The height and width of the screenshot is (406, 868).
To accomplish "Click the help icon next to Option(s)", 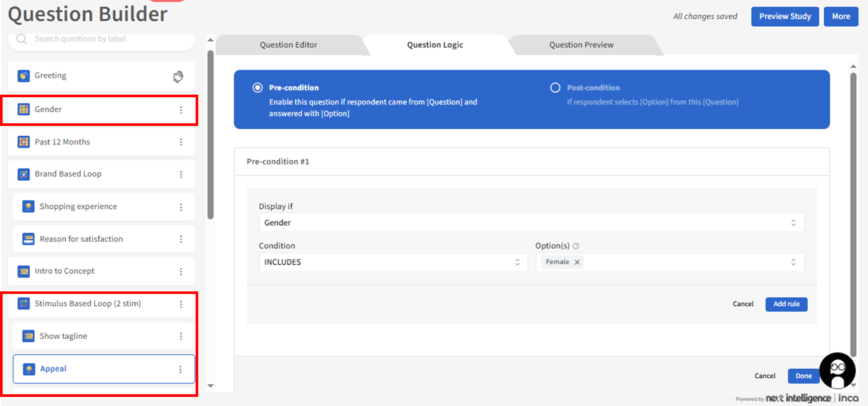I will (x=576, y=246).
